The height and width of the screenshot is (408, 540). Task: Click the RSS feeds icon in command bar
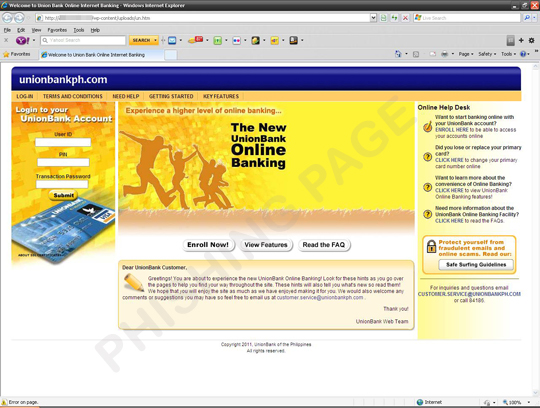click(x=416, y=54)
